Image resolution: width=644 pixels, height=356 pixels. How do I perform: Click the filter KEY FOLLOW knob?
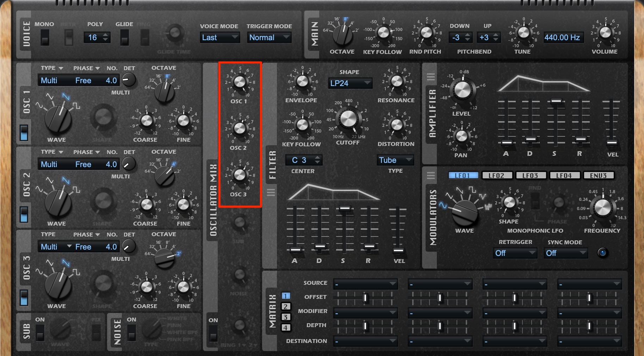pyautogui.click(x=302, y=124)
